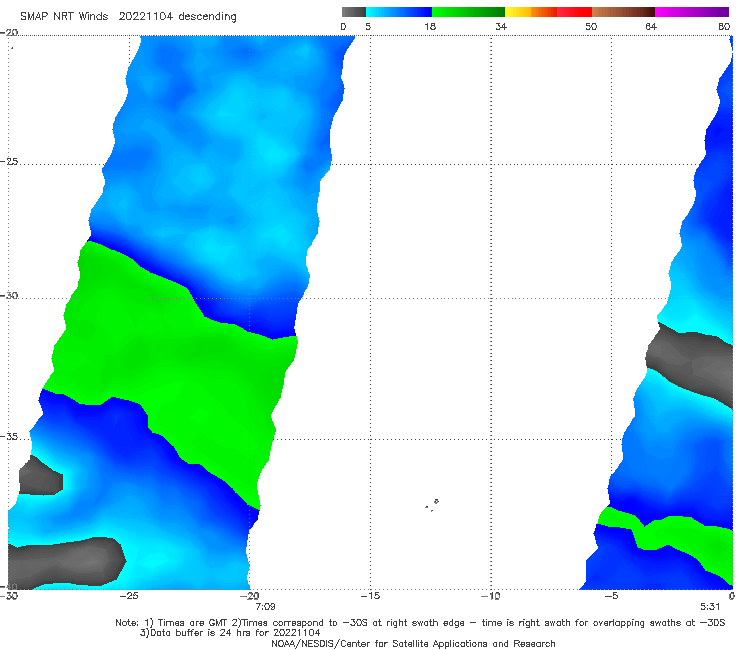Click the swath time label '5:31'
Screen dimensions: 740x650
[710, 607]
